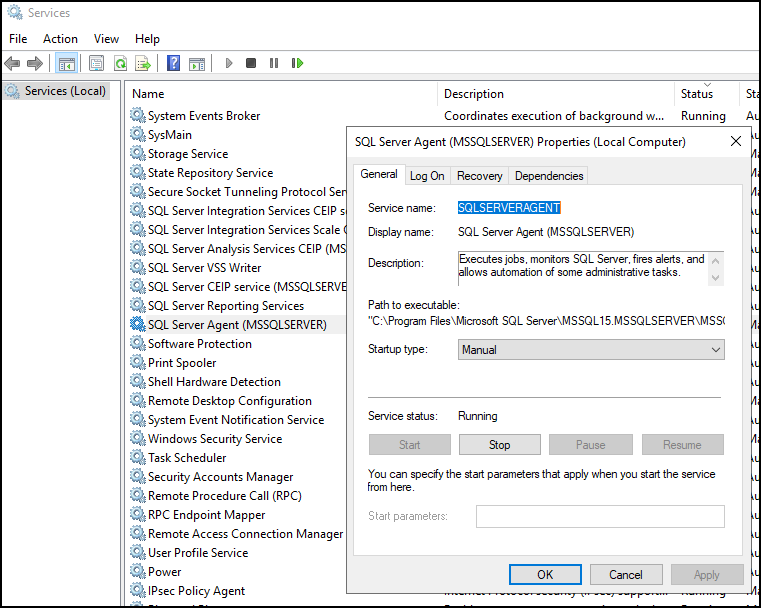Screen dimensions: 761x608
Task: Click the Export List toolbar icon
Action: [143, 63]
